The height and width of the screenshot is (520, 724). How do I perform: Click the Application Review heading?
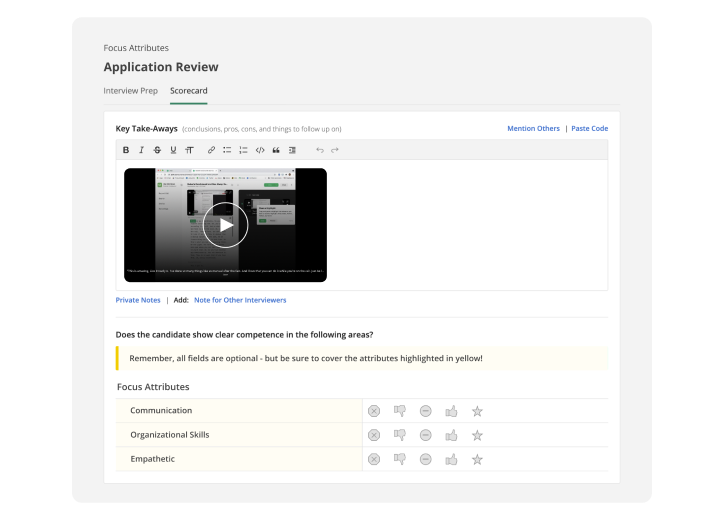[161, 67]
